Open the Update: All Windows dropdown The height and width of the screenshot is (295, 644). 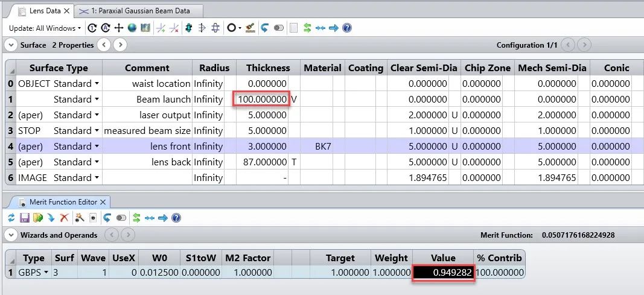click(x=45, y=28)
